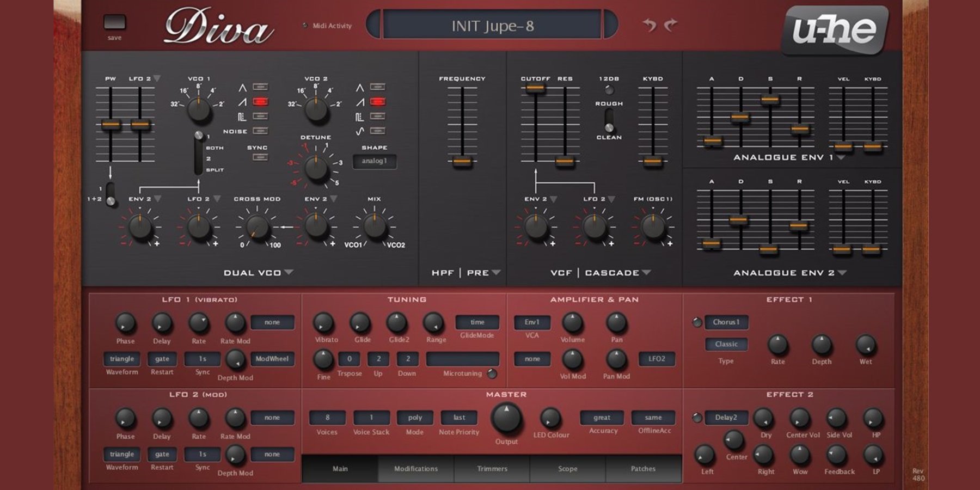Enable VCO 1 pulse waveform

point(260,117)
